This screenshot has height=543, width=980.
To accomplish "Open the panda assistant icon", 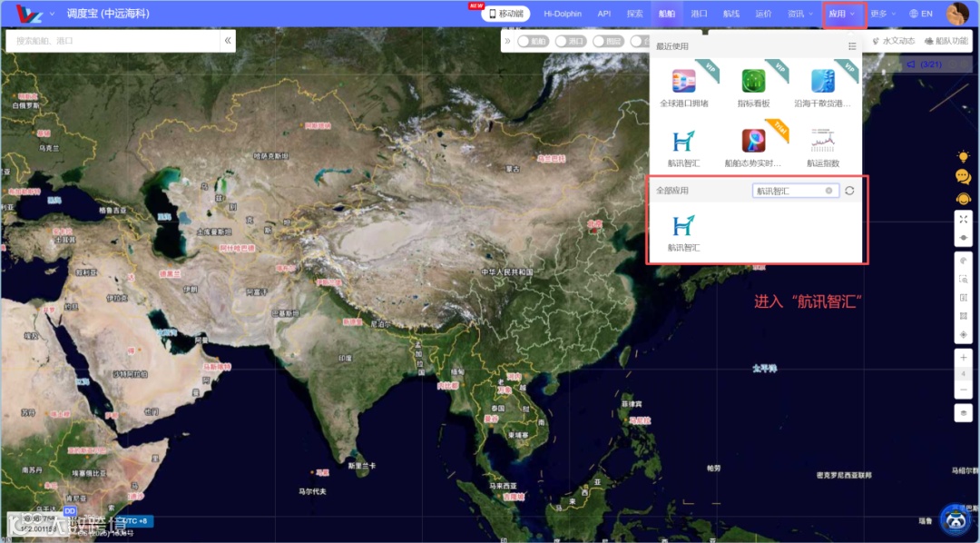I will point(955,519).
